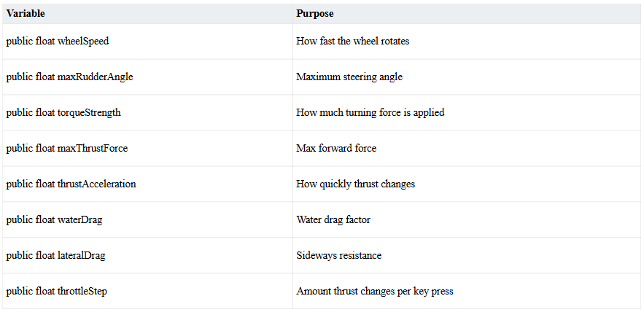644x312 pixels.
Task: Click the 'public float thrustAcceleration' cell
Action: (71, 184)
